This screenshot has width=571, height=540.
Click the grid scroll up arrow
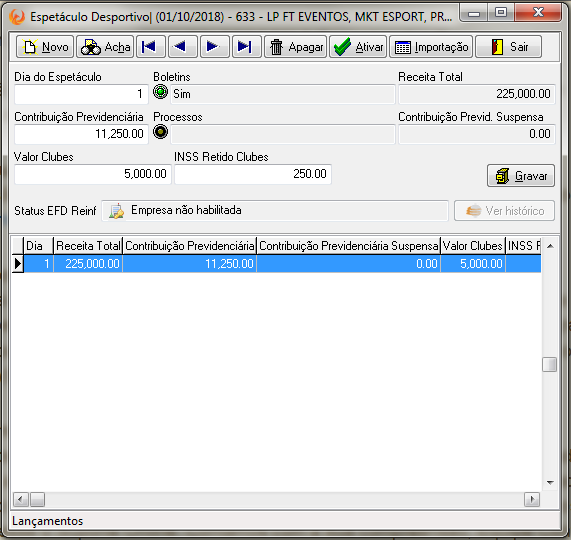click(x=550, y=246)
